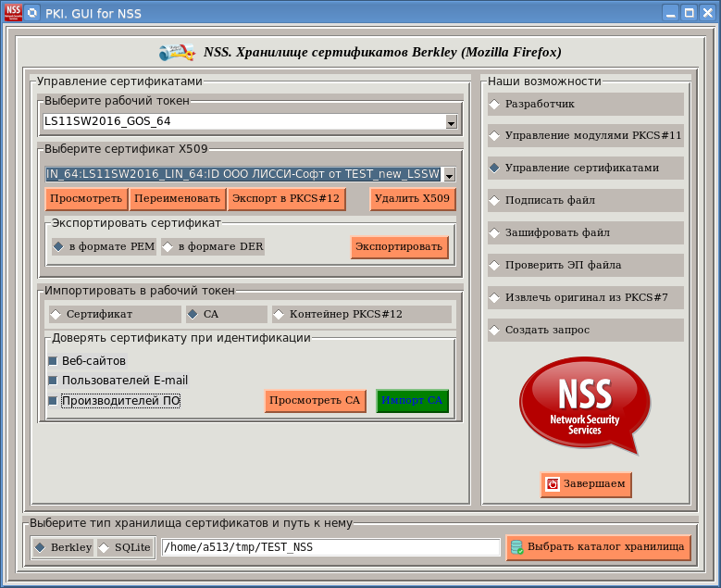Toggle Пользователей E-mail trust checkbox

click(53, 381)
